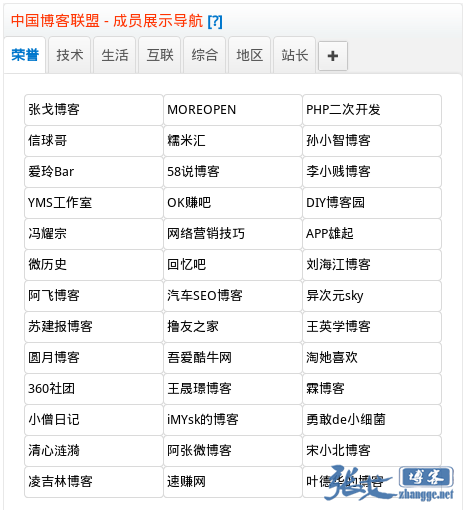
Task: Select the 地区 tab
Action: (x=250, y=55)
